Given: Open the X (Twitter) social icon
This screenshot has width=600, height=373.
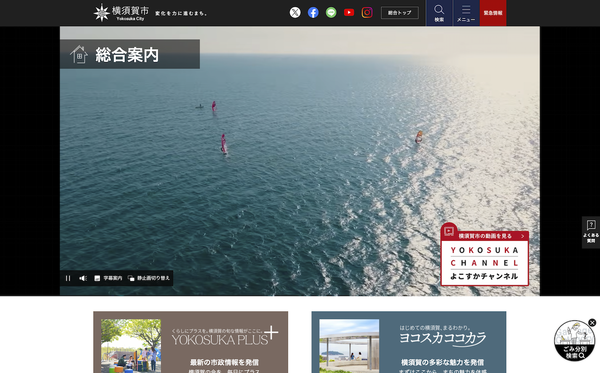Looking at the screenshot, I should (295, 13).
